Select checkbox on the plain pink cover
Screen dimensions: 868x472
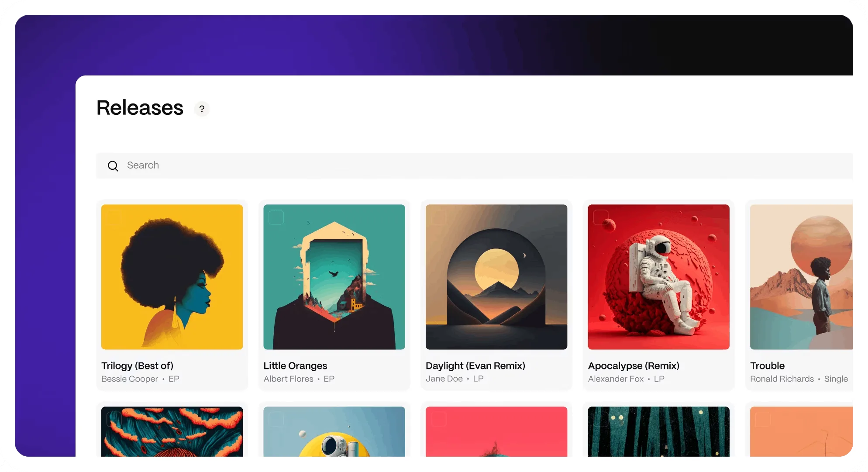tap(438, 420)
